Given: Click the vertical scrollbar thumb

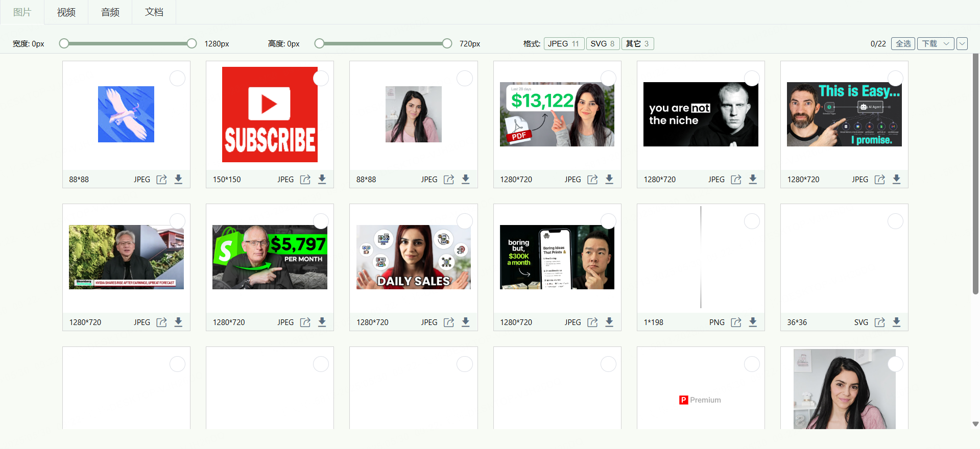Looking at the screenshot, I should (975, 173).
